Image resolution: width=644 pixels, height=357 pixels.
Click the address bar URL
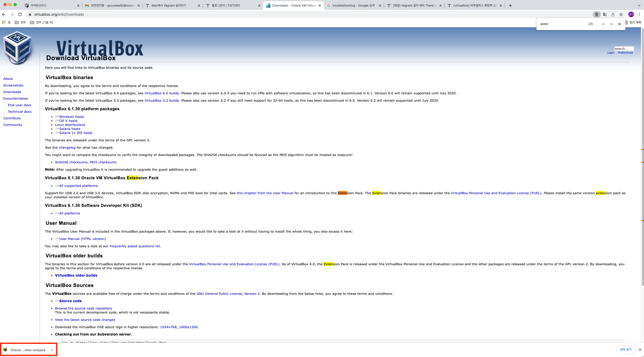(59, 14)
